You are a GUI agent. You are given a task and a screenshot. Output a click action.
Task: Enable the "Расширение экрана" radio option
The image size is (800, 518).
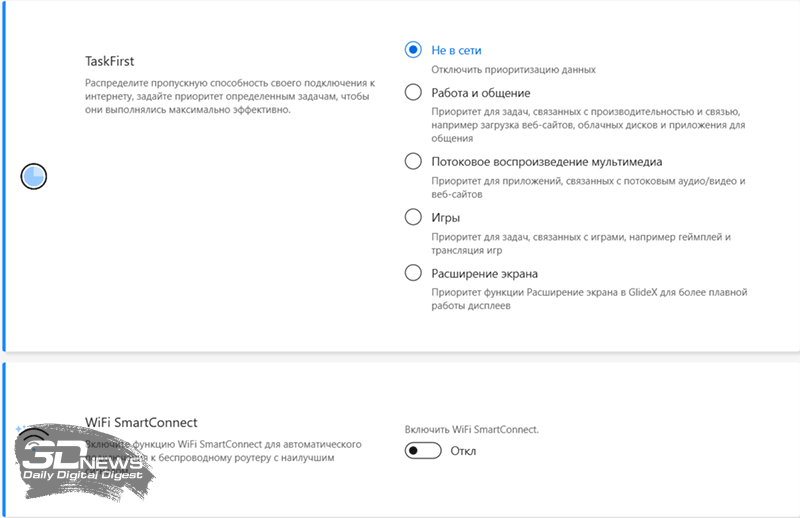pos(414,272)
